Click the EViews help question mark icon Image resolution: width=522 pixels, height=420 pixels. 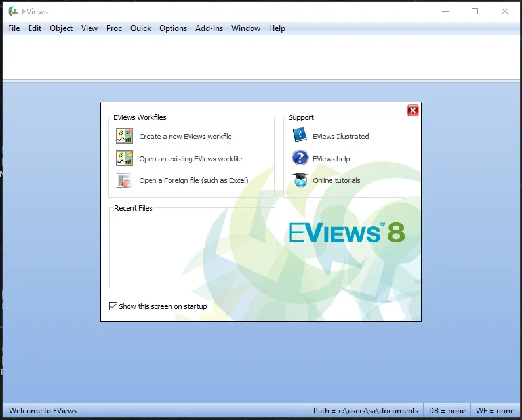pos(300,157)
